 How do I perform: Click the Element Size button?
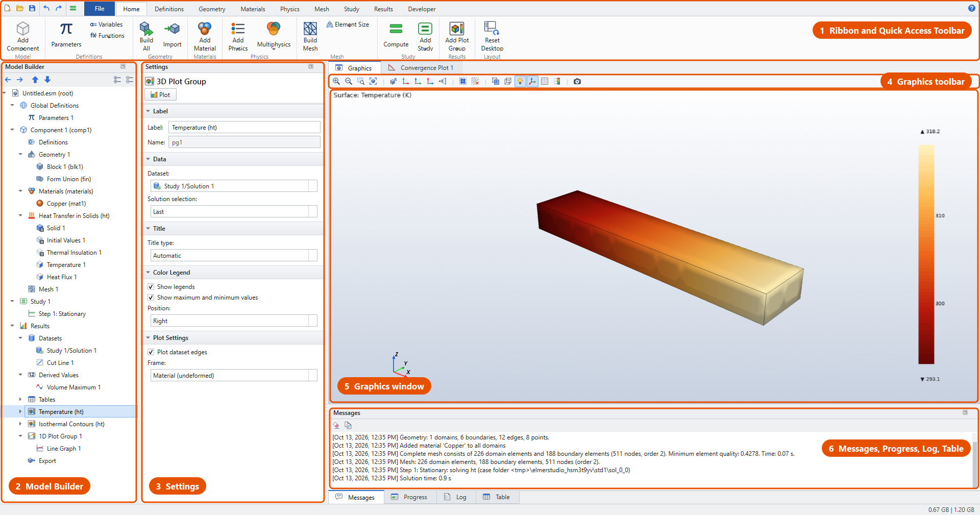pyautogui.click(x=348, y=24)
